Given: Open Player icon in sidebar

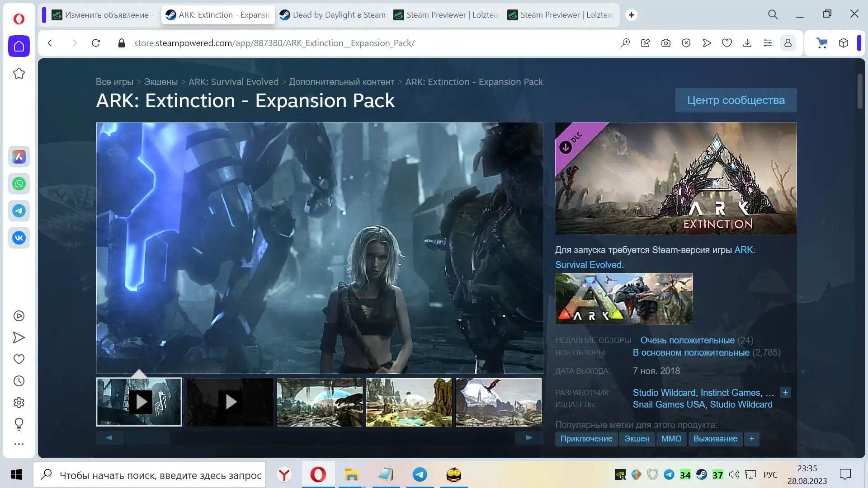Looking at the screenshot, I should click(x=19, y=316).
